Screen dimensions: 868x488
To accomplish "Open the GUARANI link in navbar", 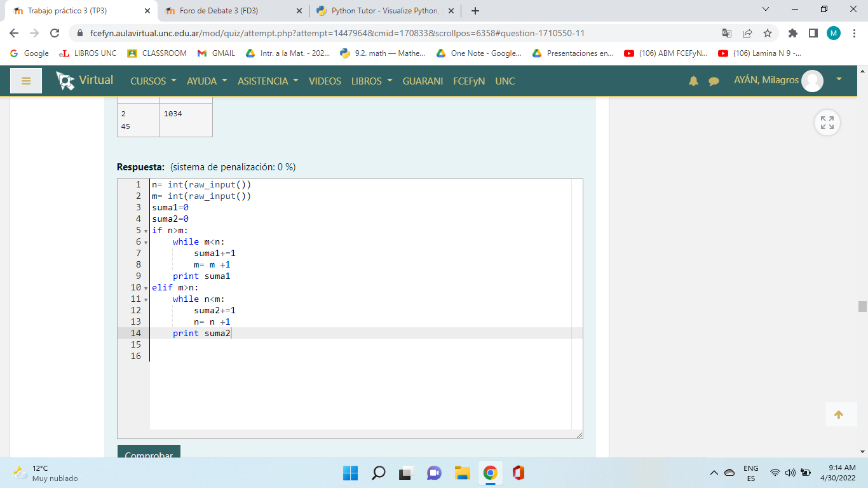I will (423, 81).
